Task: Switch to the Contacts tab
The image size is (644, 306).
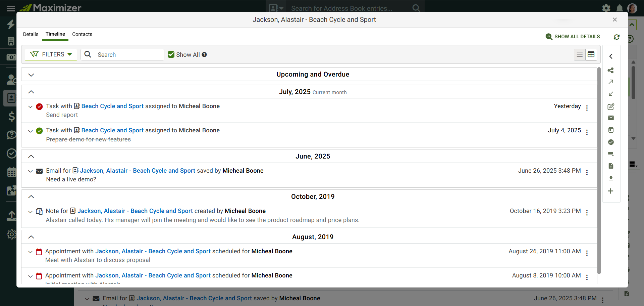Action: coord(82,34)
